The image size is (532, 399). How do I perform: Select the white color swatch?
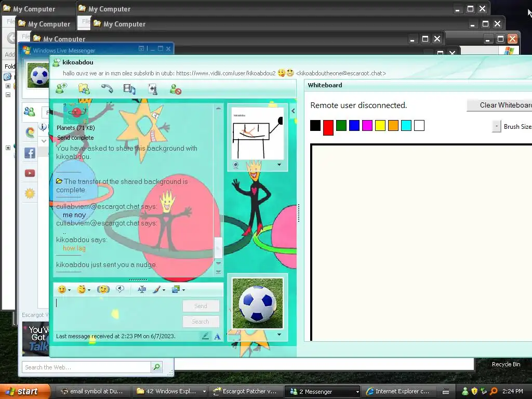[x=419, y=126]
